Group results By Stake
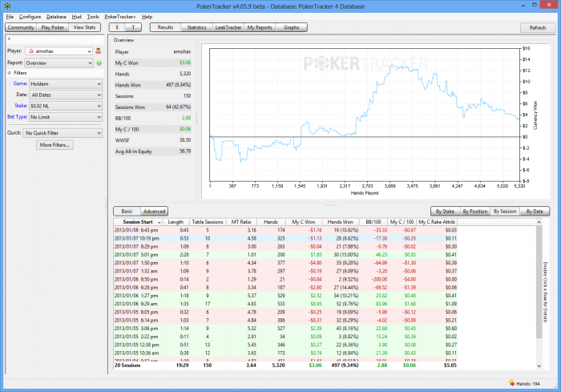561x392 pixels. point(445,211)
